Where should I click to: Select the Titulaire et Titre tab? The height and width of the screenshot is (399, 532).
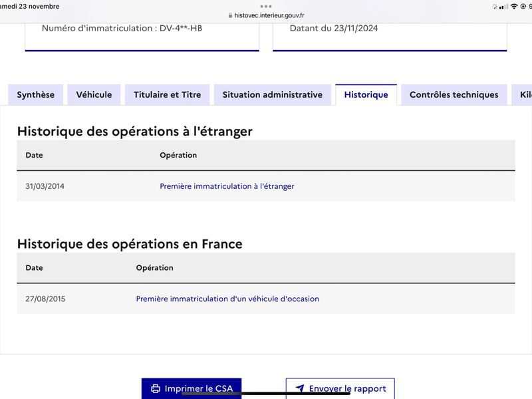[x=168, y=94]
